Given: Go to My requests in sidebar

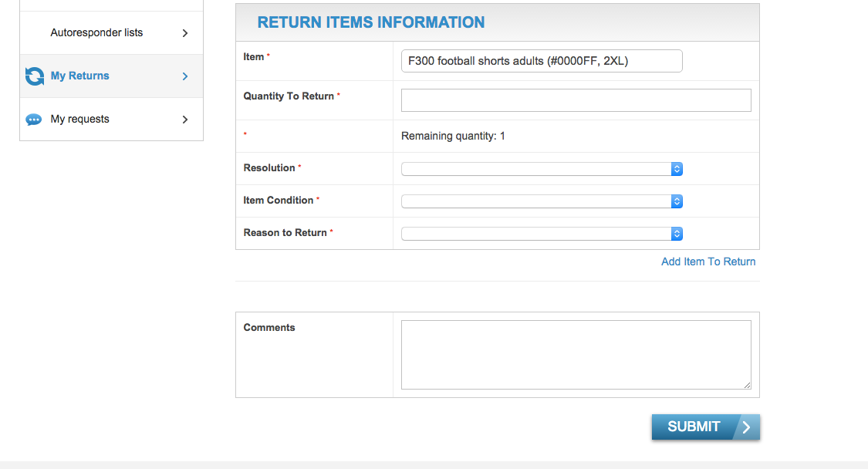Looking at the screenshot, I should point(80,120).
